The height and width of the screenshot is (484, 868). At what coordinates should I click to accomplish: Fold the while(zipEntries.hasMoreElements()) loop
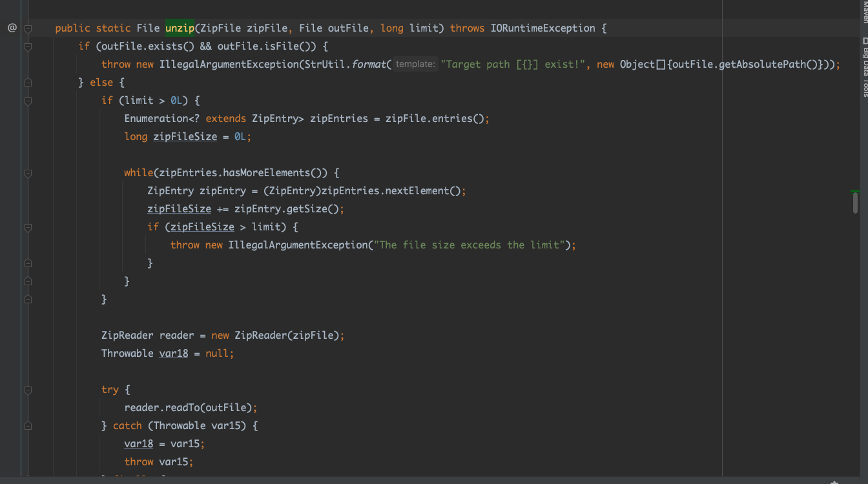point(28,173)
